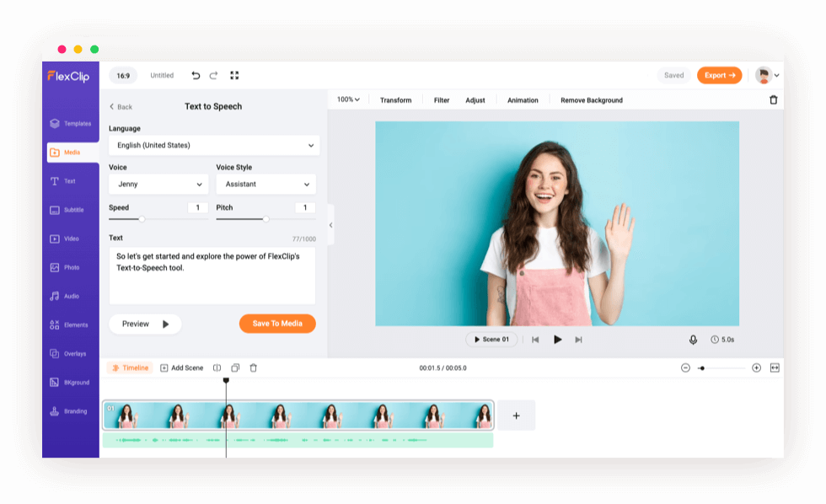The height and width of the screenshot is (504, 826).
Task: Zoom out timeline with minus icon
Action: [x=685, y=368]
